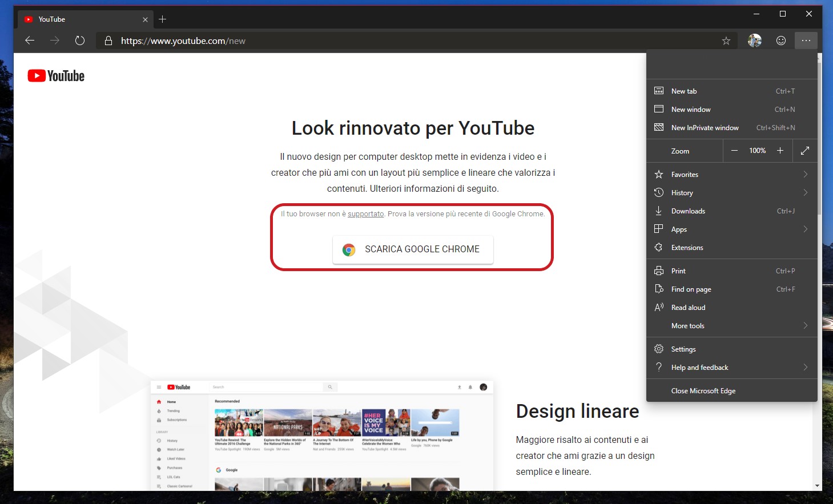Choose Find on page
This screenshot has width=833, height=504.
(x=732, y=289)
